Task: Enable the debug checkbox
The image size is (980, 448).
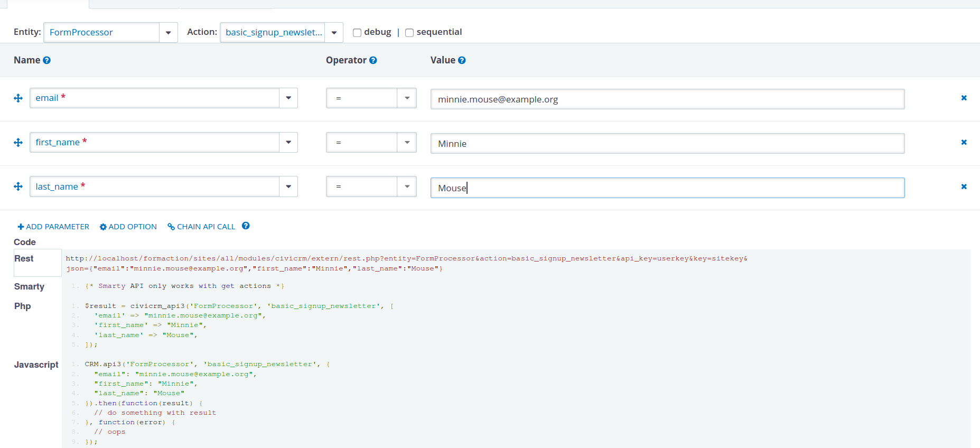Action: [357, 33]
